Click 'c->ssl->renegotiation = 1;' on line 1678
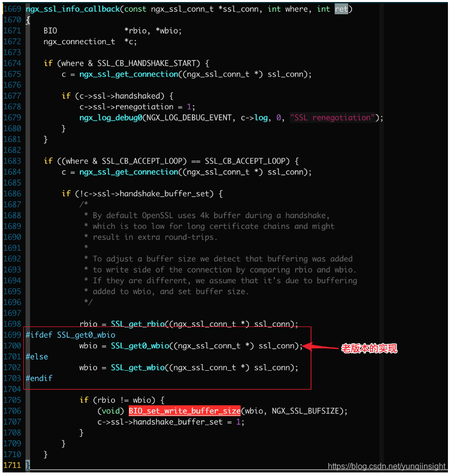This screenshot has height=476, width=451. coord(137,107)
